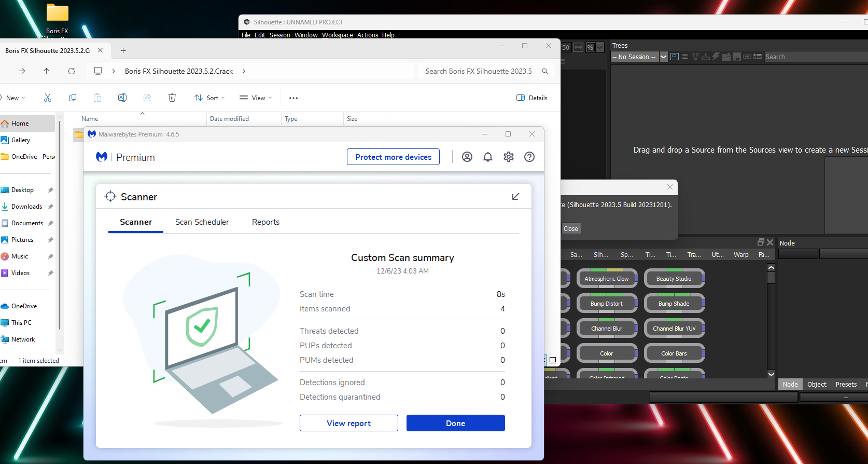Viewport: 868px width, 464px height.
Task: Open the Workspace menu in Silhouette
Action: pos(337,35)
